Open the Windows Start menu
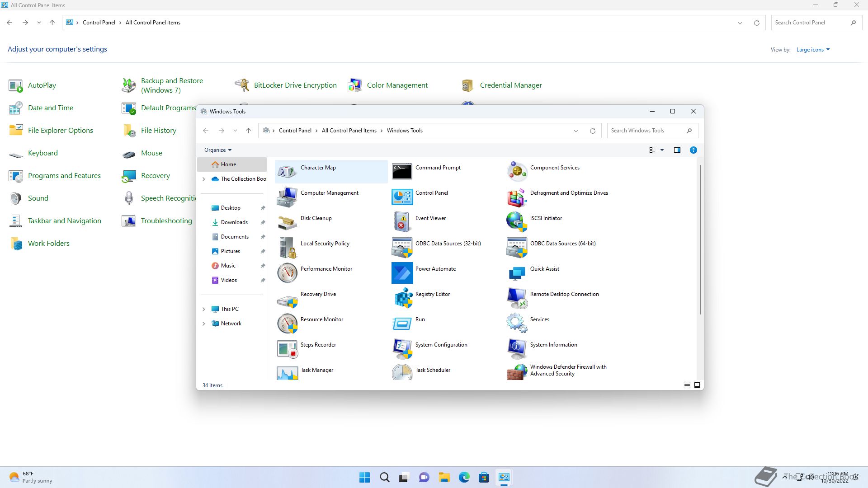Screen dimensions: 868x488 [364, 477]
